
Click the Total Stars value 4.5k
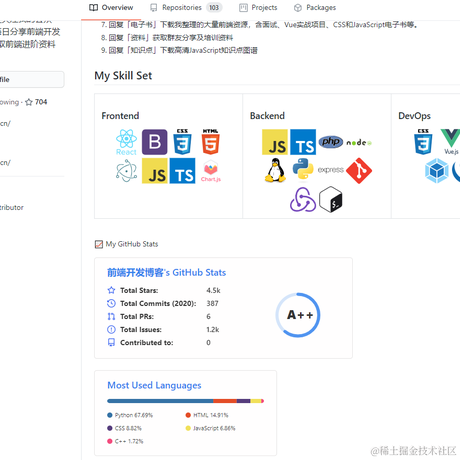coord(213,290)
